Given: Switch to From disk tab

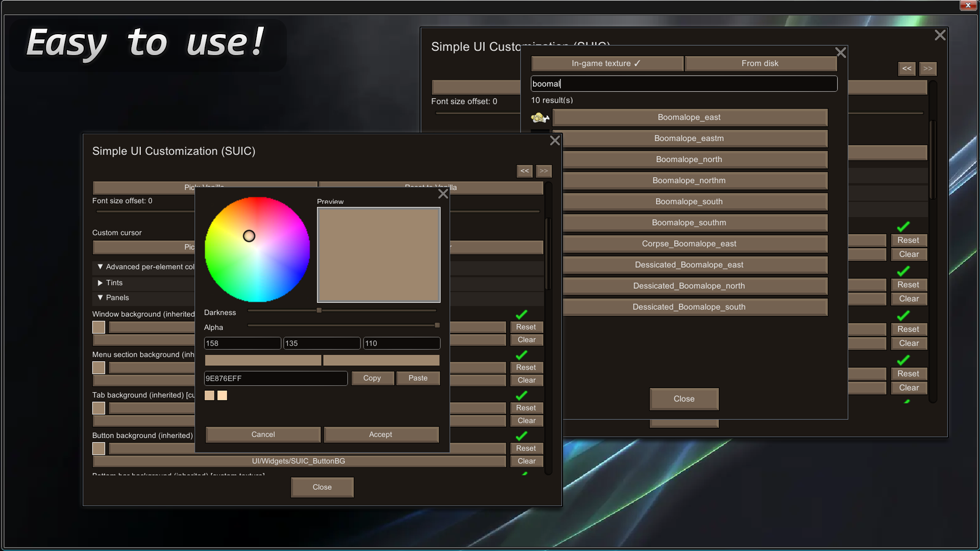Looking at the screenshot, I should pyautogui.click(x=761, y=63).
